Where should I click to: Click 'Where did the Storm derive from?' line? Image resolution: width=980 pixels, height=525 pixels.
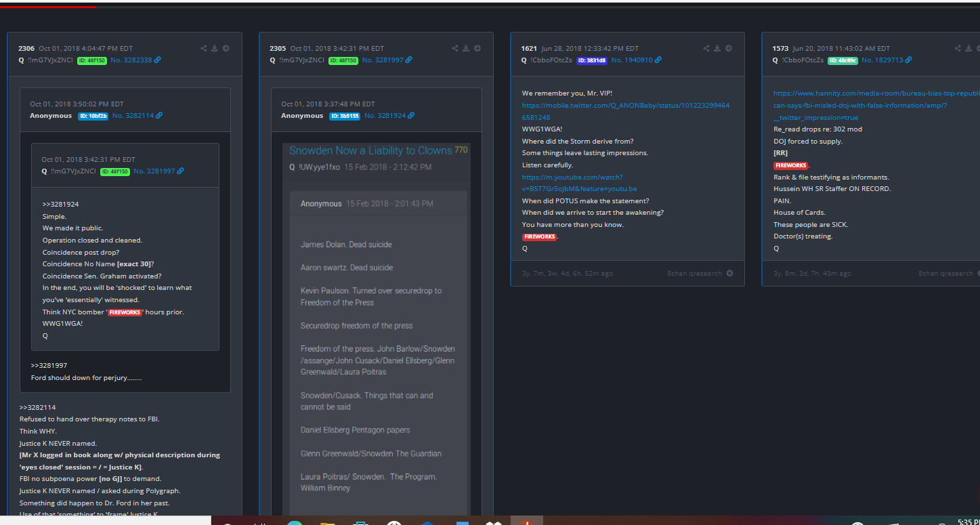point(578,141)
